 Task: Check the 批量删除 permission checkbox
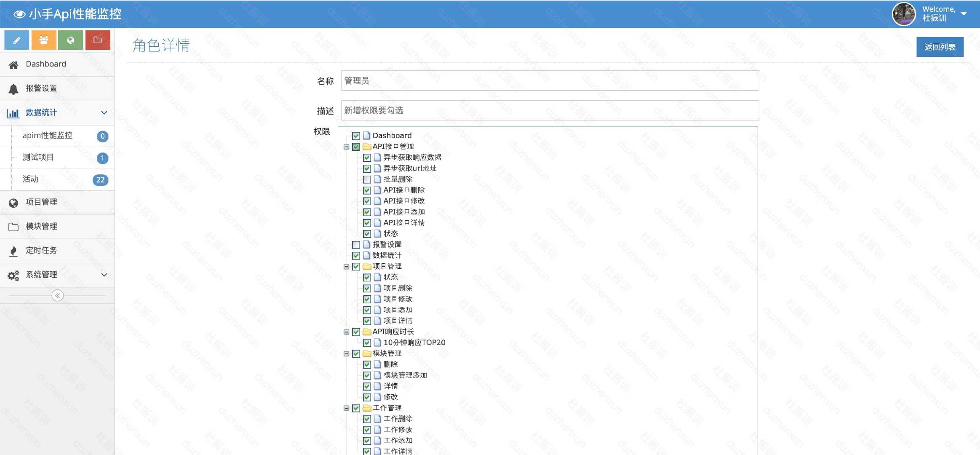pyautogui.click(x=367, y=179)
